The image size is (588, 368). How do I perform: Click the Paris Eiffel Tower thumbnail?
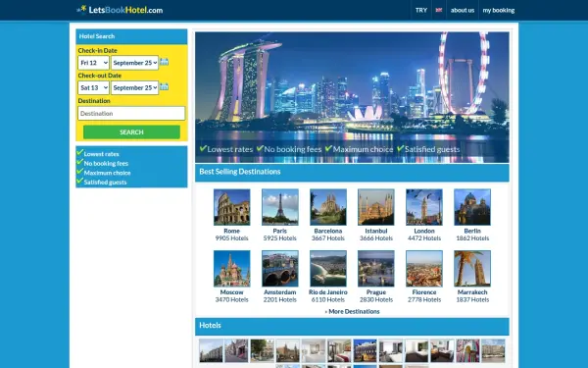280,207
